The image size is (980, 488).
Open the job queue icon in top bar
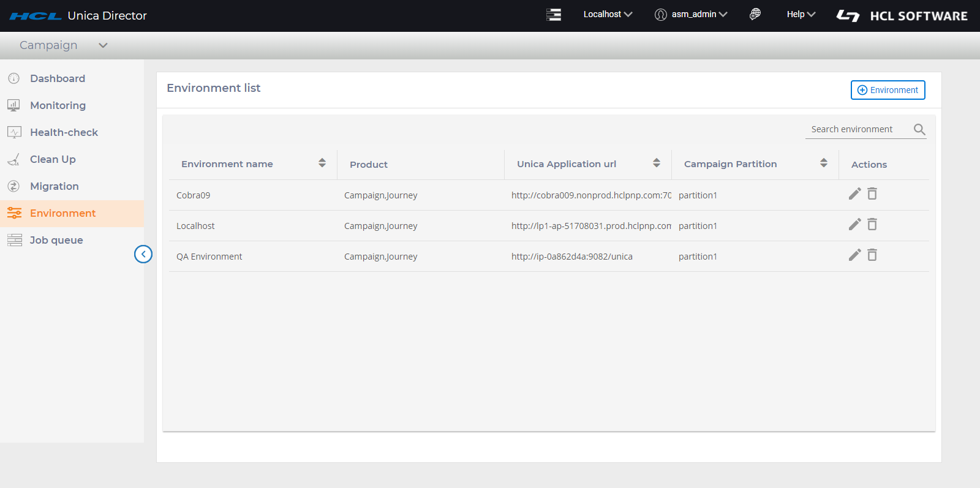point(554,15)
